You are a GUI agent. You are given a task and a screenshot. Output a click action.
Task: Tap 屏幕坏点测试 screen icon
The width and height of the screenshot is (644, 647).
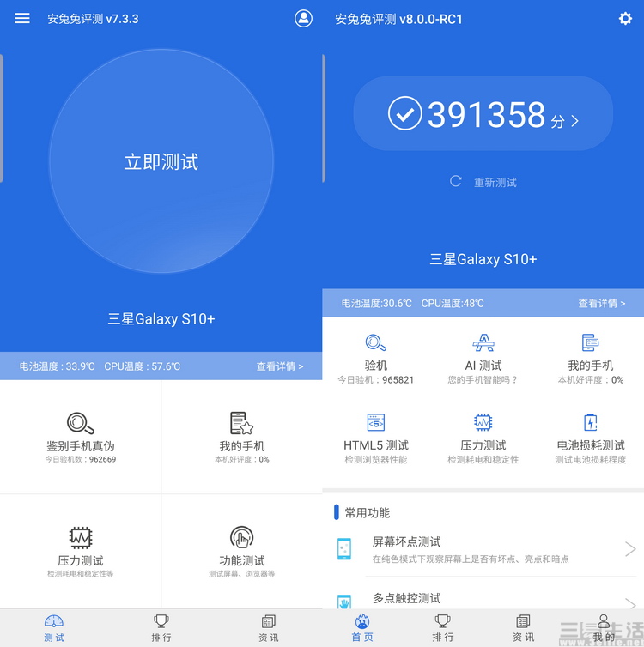tap(344, 549)
